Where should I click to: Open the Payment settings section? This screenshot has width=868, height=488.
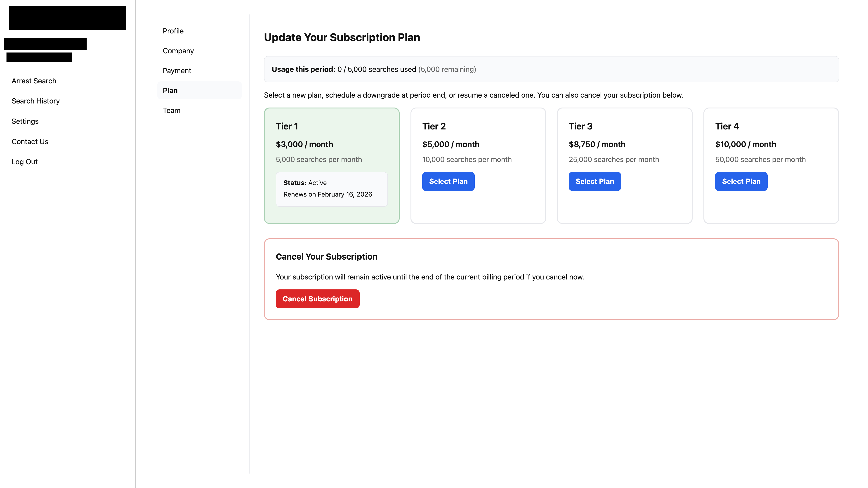tap(177, 70)
